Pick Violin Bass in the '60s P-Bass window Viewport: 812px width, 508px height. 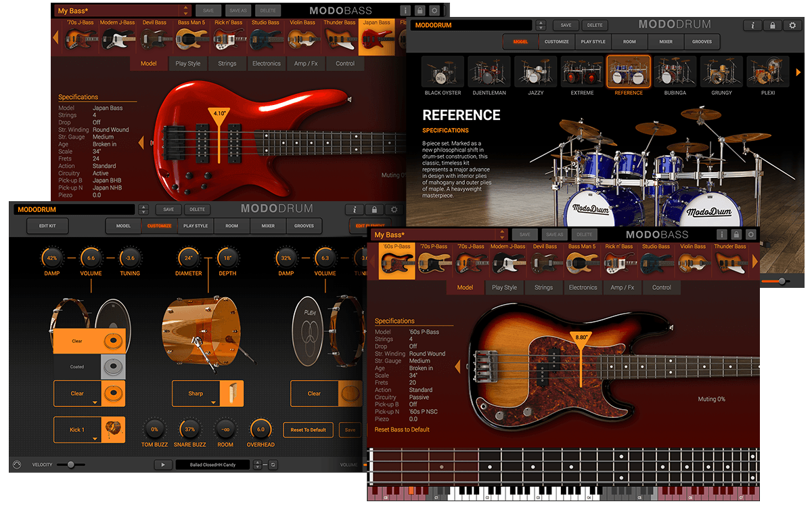pos(692,261)
